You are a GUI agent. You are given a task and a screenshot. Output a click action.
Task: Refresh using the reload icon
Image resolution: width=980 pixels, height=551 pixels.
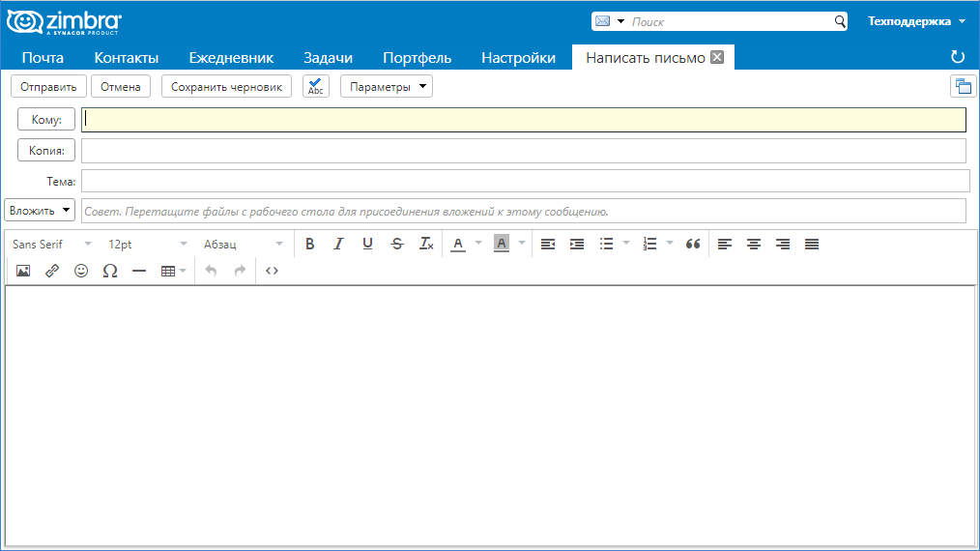[958, 57]
